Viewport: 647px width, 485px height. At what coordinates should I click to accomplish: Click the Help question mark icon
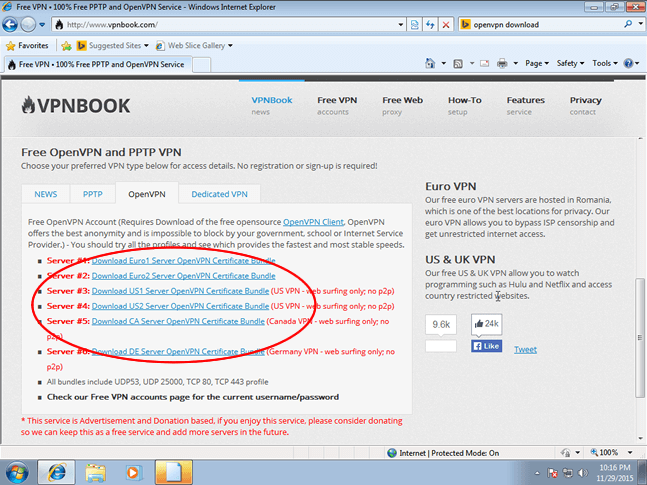628,63
